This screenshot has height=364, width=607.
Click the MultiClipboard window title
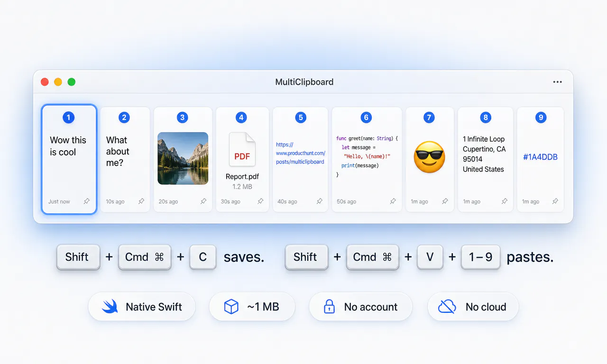(x=304, y=82)
